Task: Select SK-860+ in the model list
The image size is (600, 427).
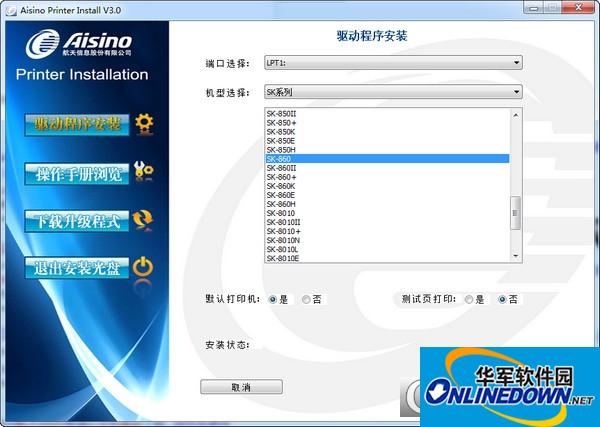Action: (x=387, y=177)
